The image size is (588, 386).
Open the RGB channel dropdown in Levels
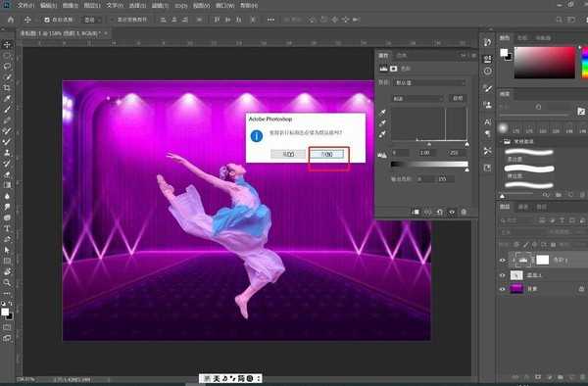point(417,99)
